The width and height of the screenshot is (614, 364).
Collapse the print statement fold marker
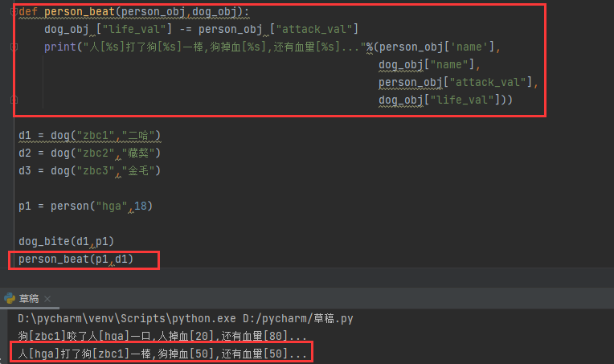[14, 47]
